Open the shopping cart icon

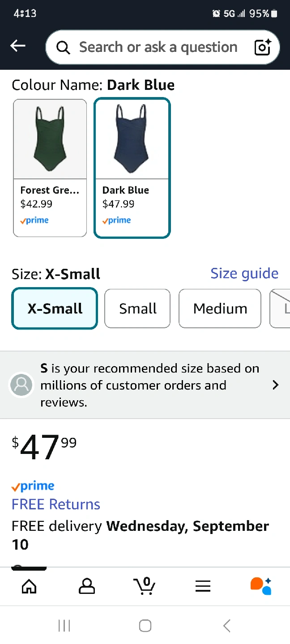coord(145,586)
